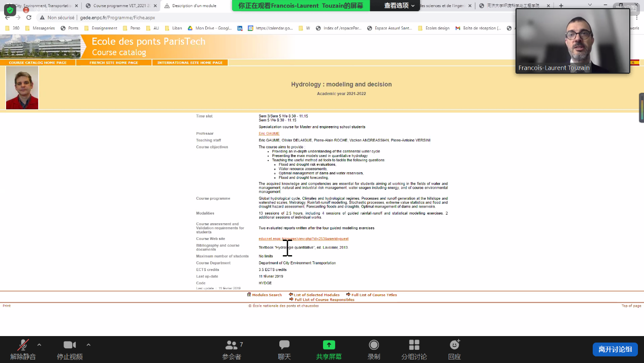Click the Zoom security shield icon
This screenshot has height=363, width=644.
pyautogui.click(x=10, y=10)
